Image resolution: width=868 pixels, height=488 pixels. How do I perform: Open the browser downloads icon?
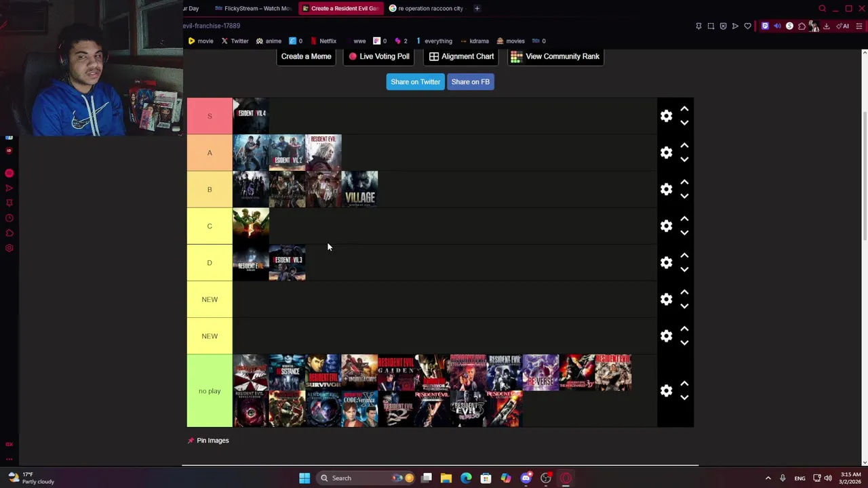(x=826, y=26)
